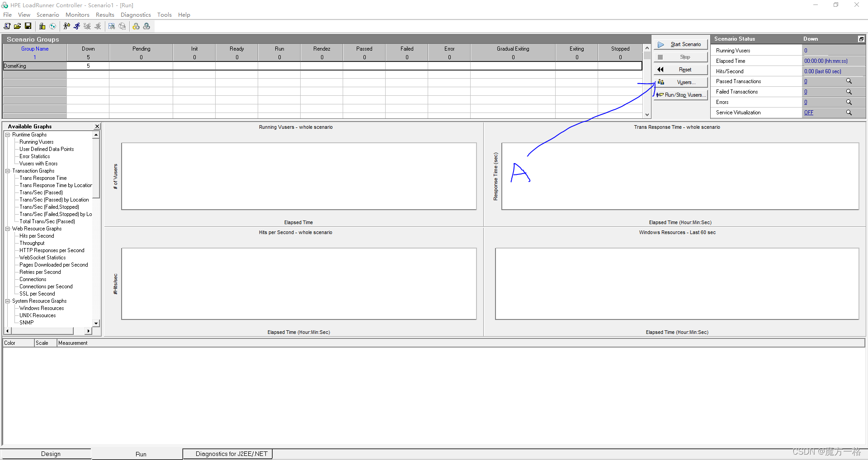Click Failed Transactions count link
868x460 pixels.
pyautogui.click(x=806, y=92)
